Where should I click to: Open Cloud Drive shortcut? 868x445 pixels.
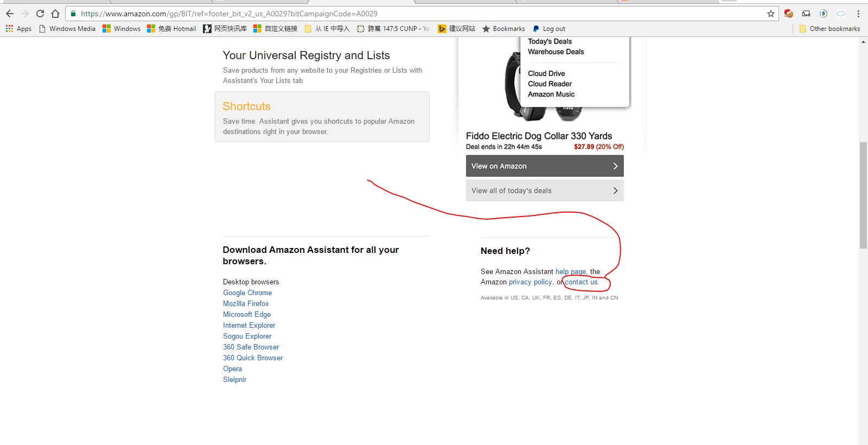click(x=546, y=73)
